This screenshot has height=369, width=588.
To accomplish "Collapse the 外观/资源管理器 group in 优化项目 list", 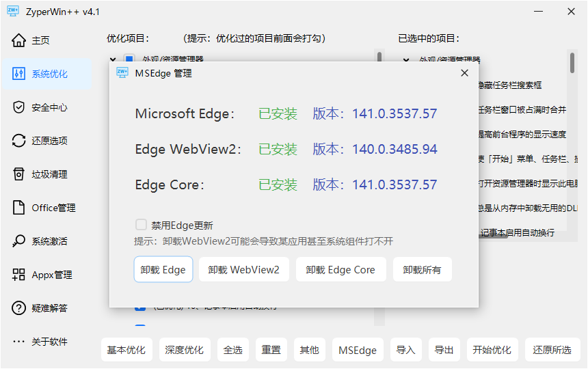I will 113,59.
